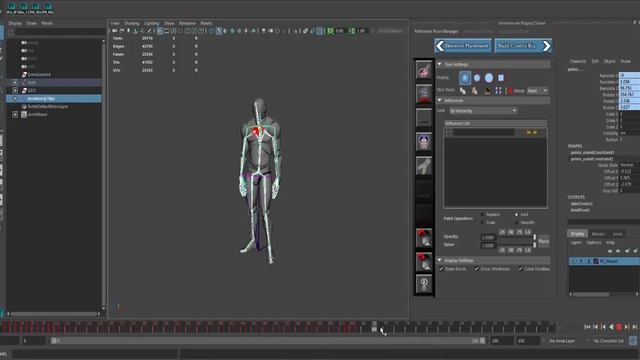Image resolution: width=640 pixels, height=360 pixels.
Task: Expand the bottom Outliner node
Action: (15, 115)
